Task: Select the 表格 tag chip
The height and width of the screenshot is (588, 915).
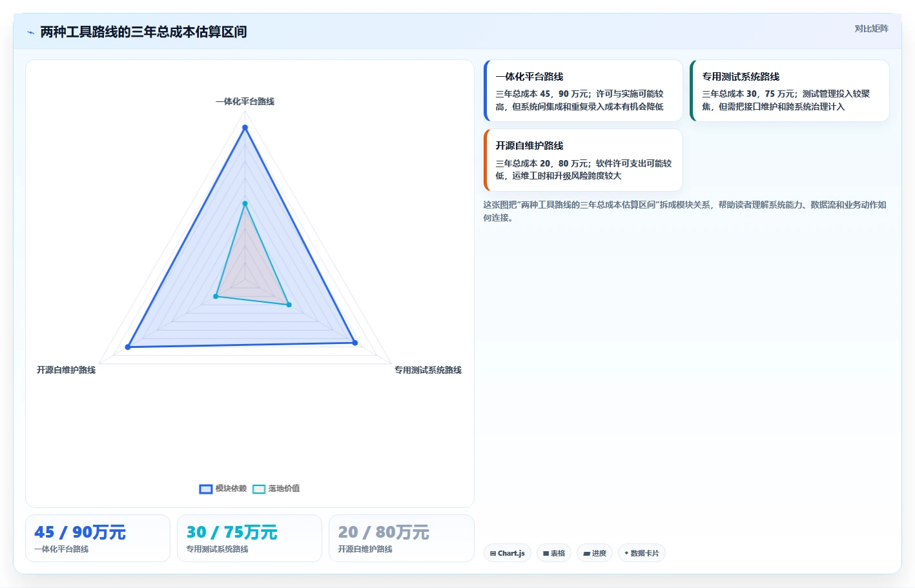Action: (x=554, y=553)
